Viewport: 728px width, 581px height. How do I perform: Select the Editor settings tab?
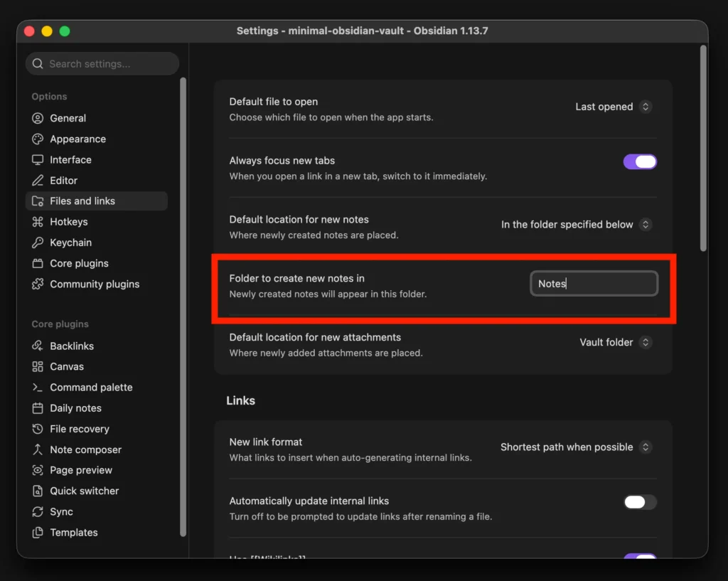97,180
